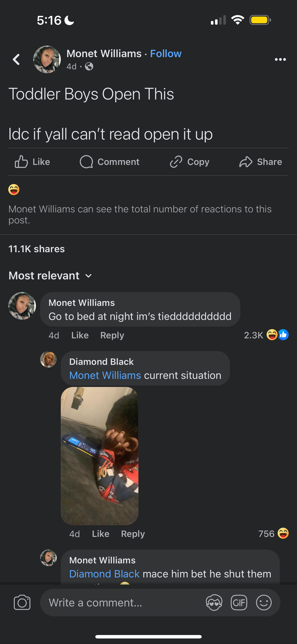
Task: Open the GIF picker icon
Action: pos(239,603)
